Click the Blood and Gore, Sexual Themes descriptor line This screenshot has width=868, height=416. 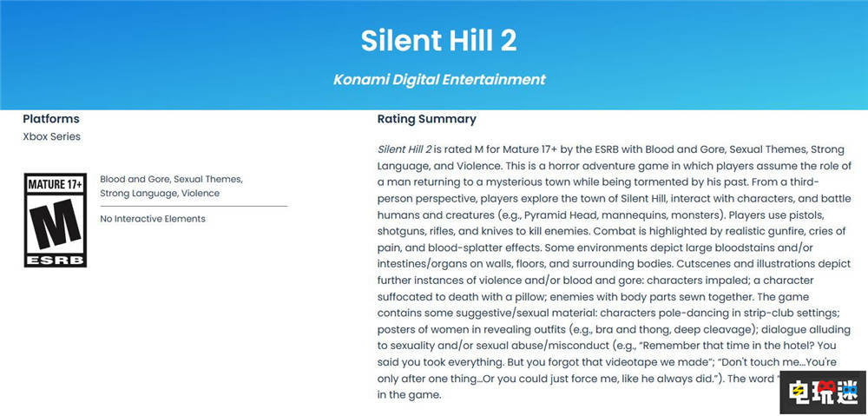point(171,179)
